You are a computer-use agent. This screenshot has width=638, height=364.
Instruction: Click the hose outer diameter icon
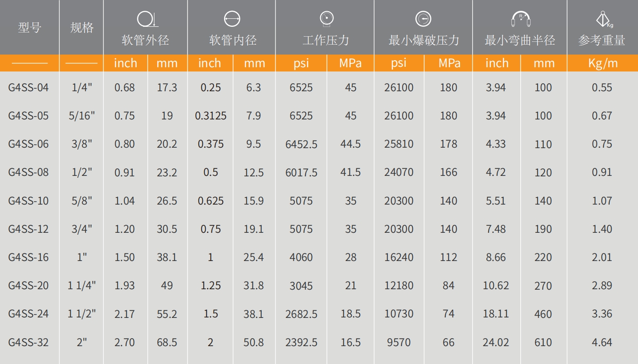tap(146, 19)
